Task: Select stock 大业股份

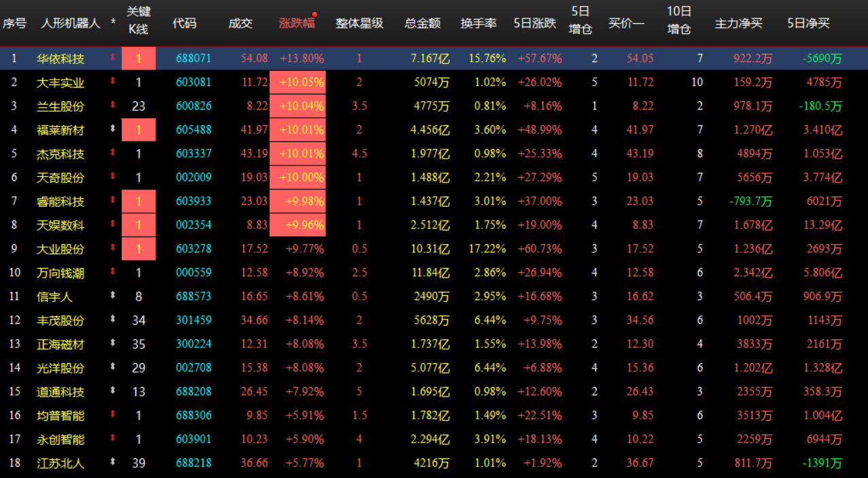Action: tap(60, 249)
